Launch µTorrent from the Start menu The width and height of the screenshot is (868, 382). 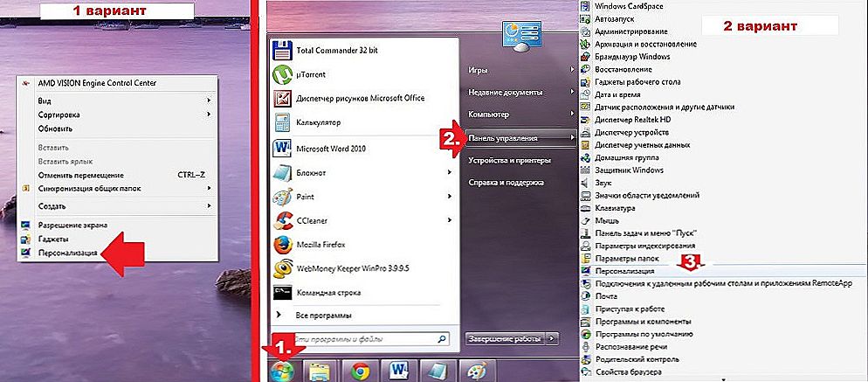click(300, 75)
